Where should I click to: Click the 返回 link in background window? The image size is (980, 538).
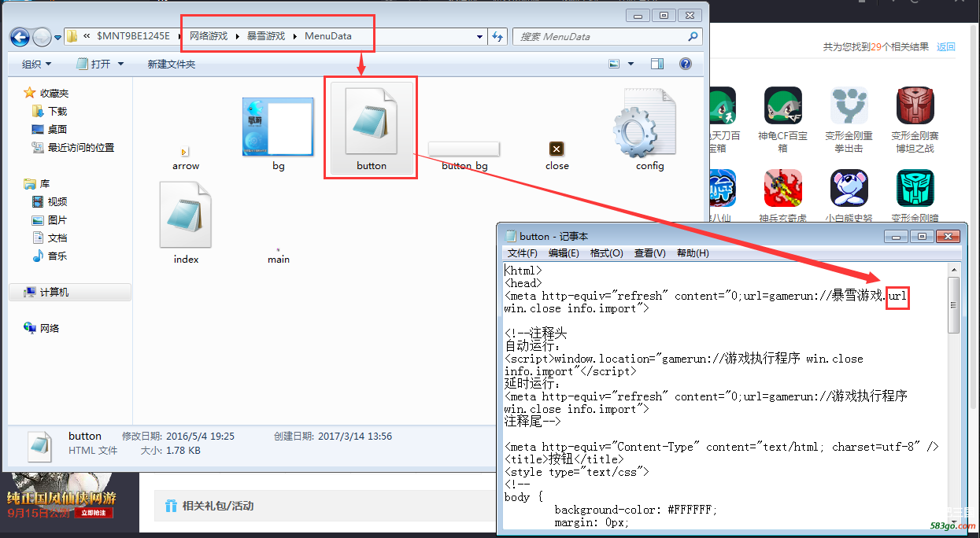(946, 46)
